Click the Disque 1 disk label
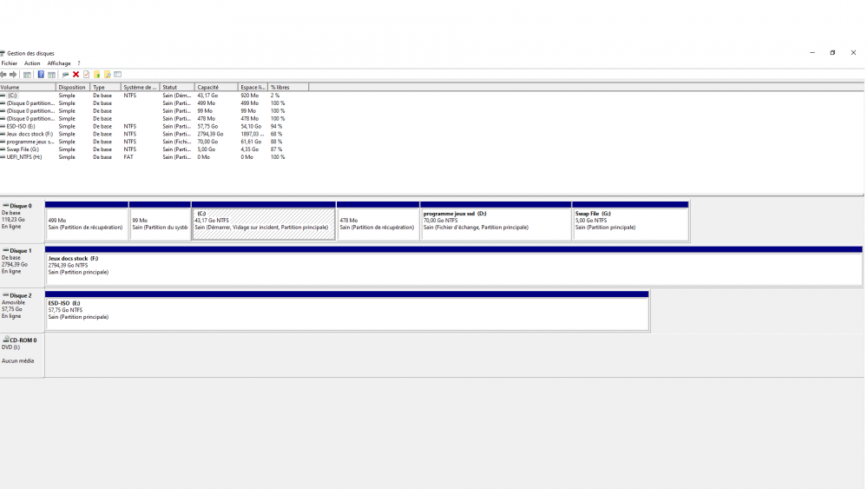This screenshot has height=489, width=868. point(23,266)
